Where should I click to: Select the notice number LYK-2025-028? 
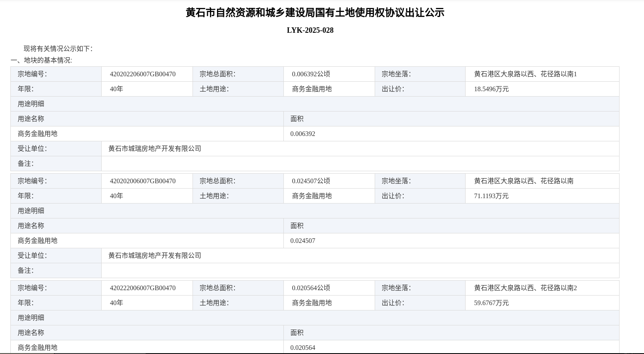point(310,30)
